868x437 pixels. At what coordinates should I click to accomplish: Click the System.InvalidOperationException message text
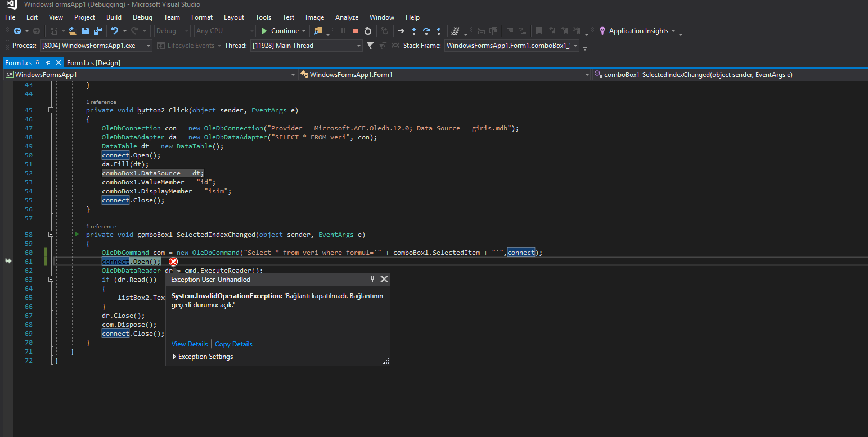277,300
